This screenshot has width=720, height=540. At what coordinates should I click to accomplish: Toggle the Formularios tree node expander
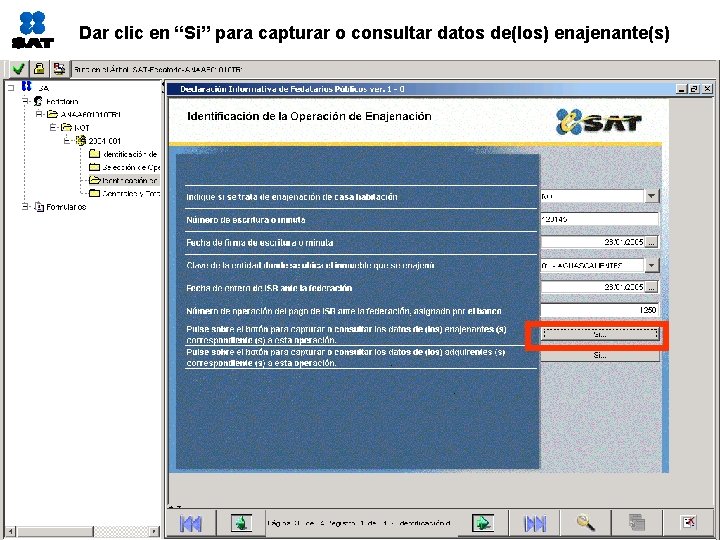[26, 207]
